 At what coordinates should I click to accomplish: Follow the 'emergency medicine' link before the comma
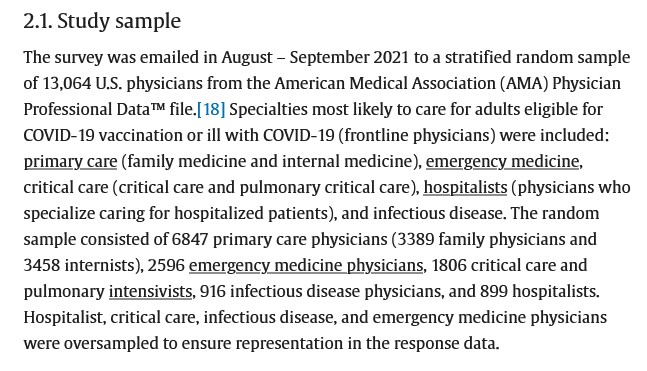502,161
